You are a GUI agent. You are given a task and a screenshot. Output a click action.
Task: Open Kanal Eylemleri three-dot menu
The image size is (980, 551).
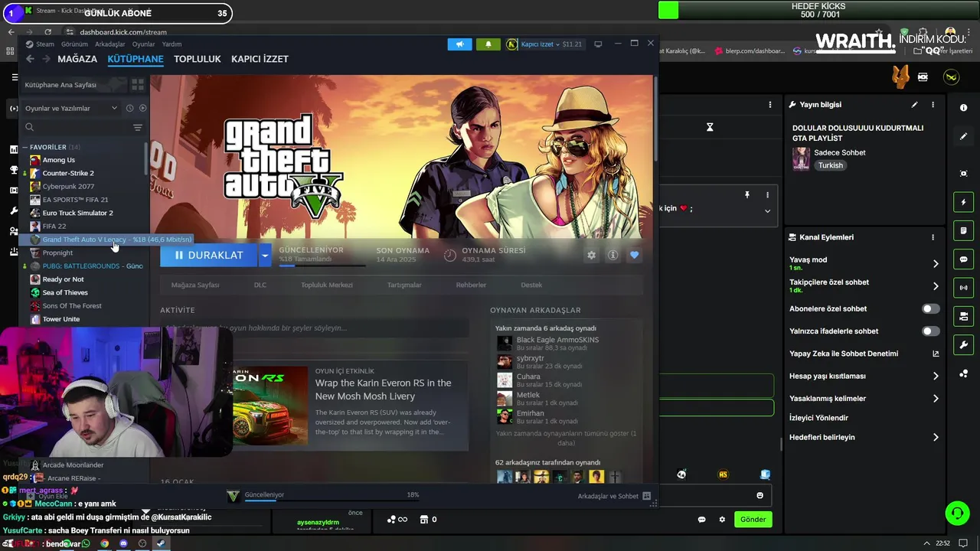click(933, 237)
